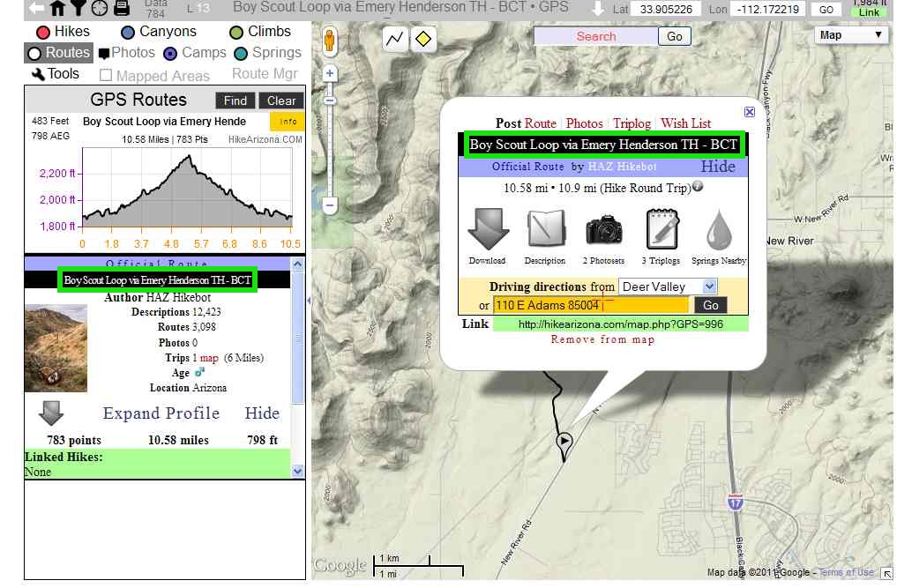This screenshot has width=897, height=588.
Task: Click the Home icon in top toolbar
Action: [x=58, y=9]
